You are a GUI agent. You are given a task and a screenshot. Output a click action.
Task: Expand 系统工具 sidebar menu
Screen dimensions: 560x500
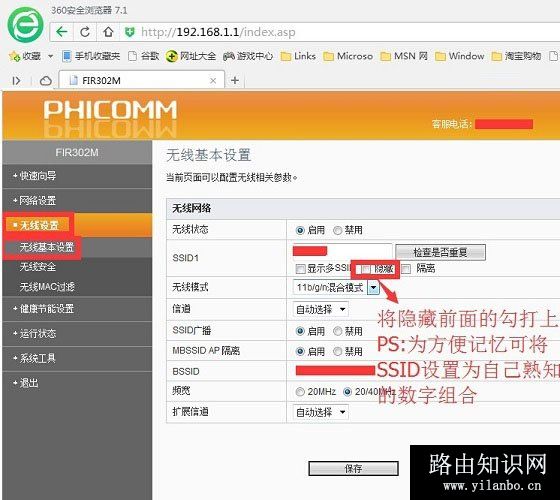pyautogui.click(x=34, y=358)
